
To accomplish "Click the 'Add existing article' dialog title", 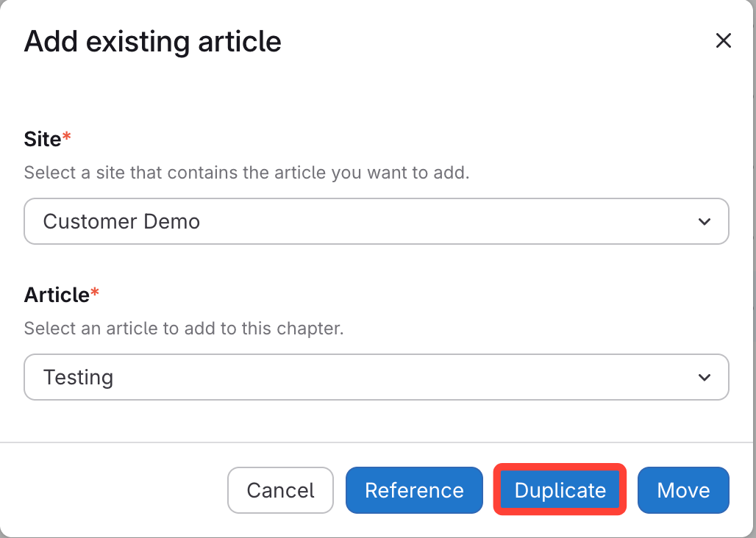I will [153, 42].
